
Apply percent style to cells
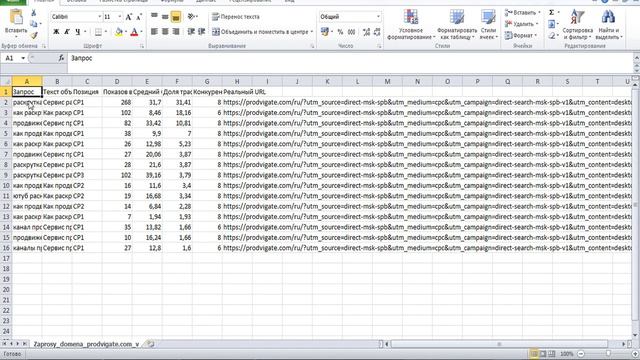pyautogui.click(x=340, y=32)
